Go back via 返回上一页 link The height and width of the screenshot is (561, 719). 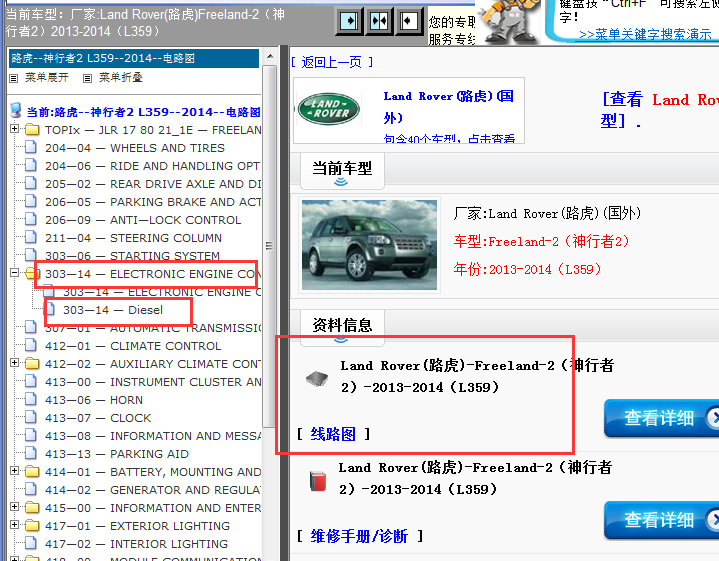332,62
